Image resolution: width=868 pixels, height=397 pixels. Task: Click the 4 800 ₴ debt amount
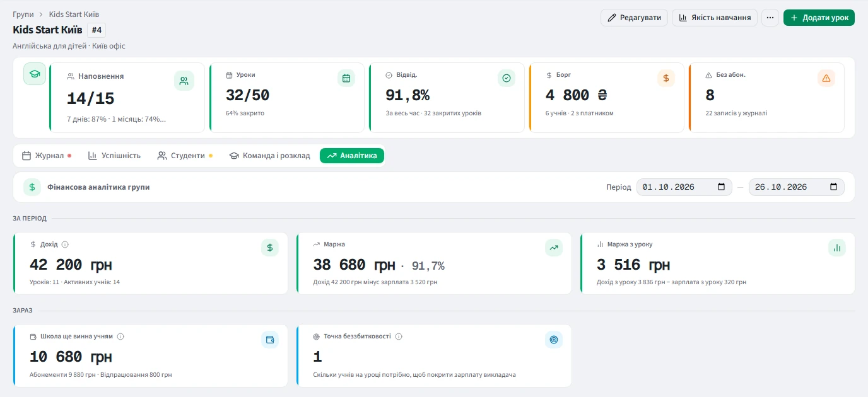point(576,95)
